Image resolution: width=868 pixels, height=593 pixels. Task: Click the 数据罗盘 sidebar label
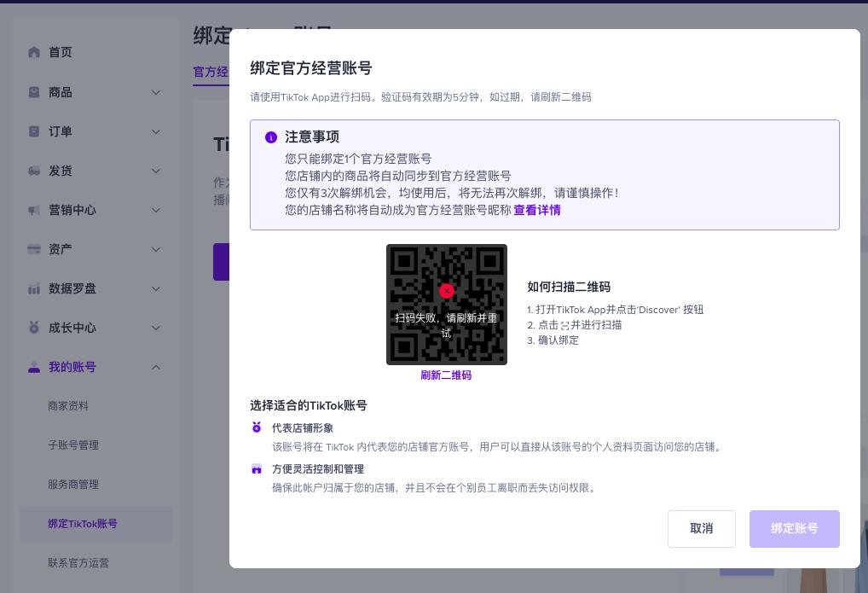(x=72, y=288)
